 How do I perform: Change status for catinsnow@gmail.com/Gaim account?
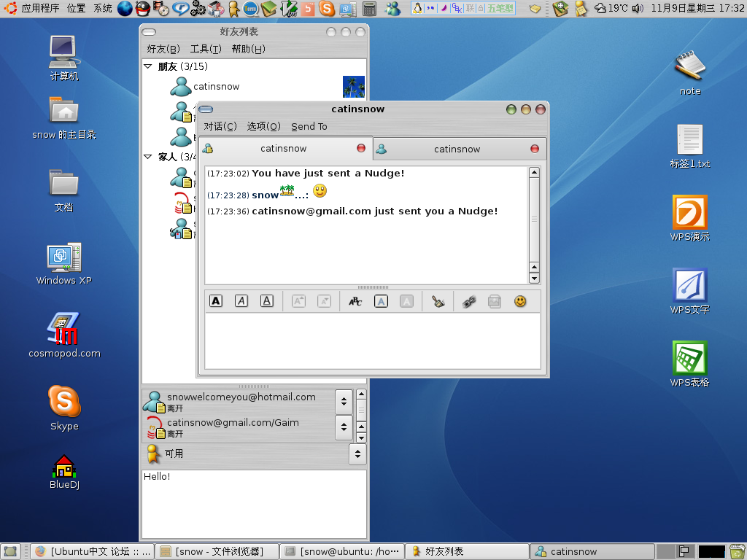point(344,427)
